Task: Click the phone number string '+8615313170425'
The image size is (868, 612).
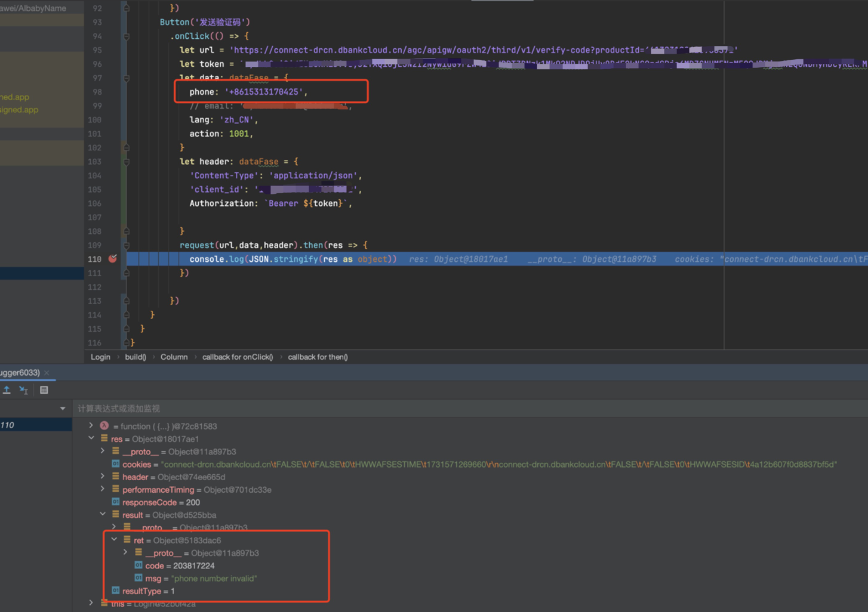Action: [264, 92]
